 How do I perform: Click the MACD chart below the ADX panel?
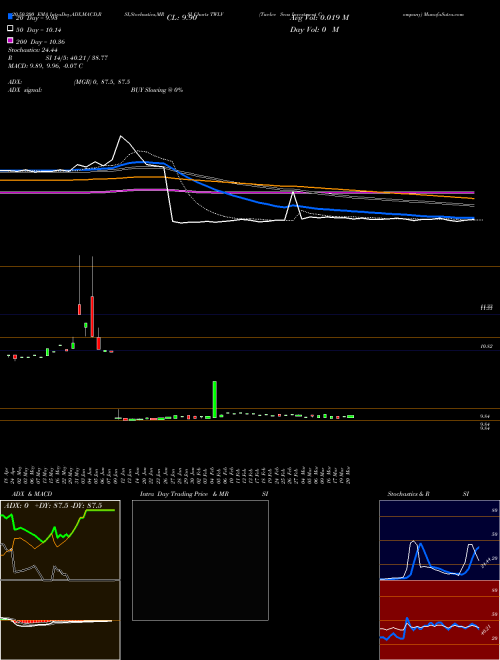[x=60, y=620]
